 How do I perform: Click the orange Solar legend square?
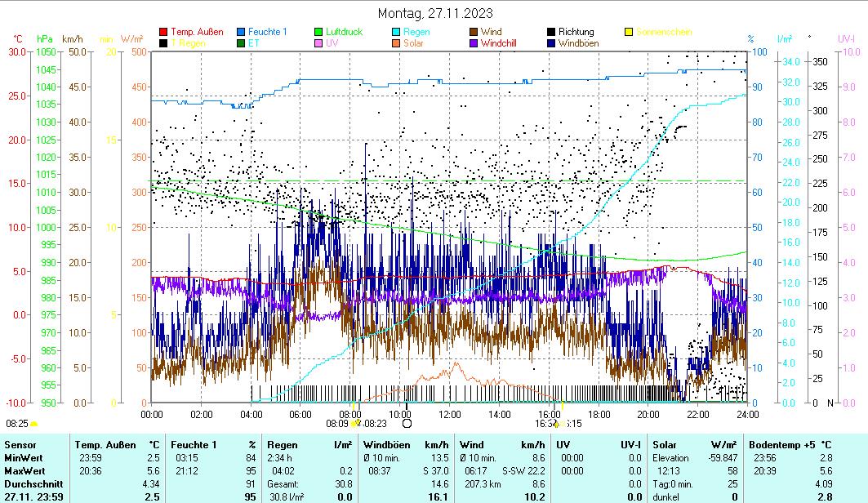(396, 42)
